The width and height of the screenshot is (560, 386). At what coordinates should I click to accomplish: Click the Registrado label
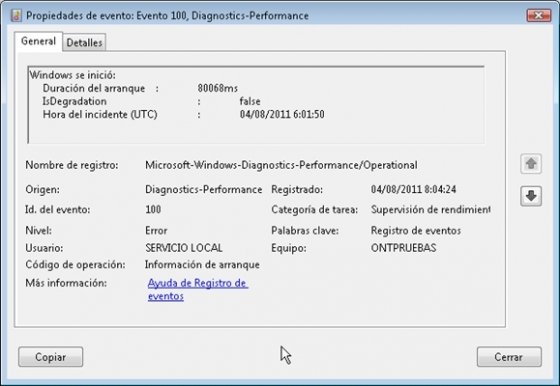(x=297, y=189)
